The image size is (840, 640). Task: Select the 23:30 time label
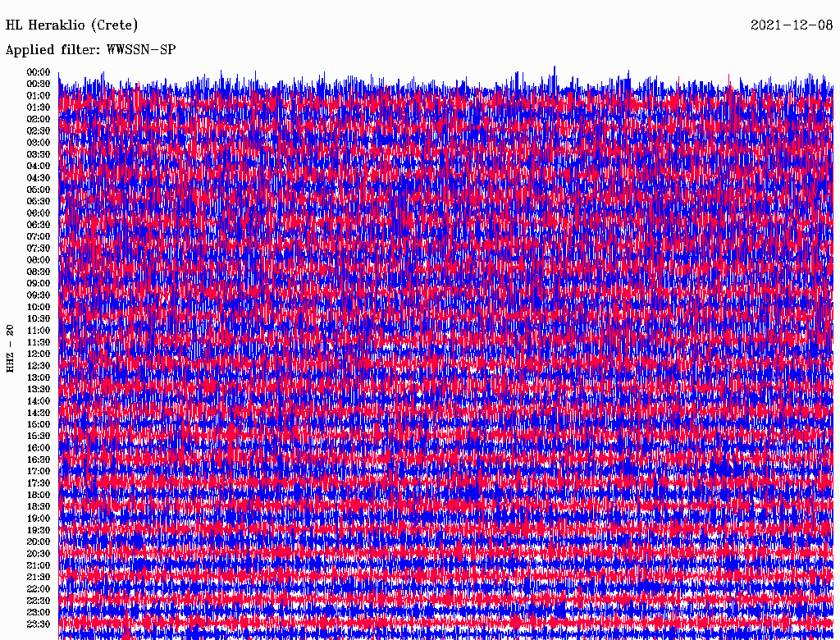coord(38,624)
